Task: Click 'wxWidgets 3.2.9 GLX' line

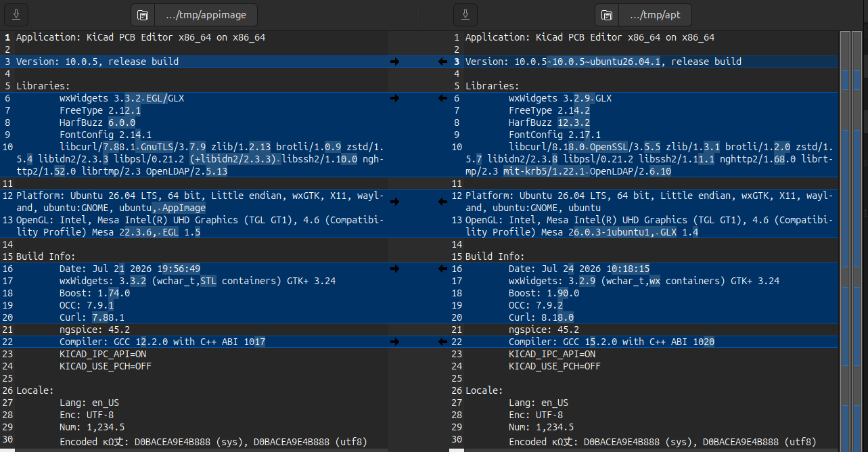Action: coord(560,98)
